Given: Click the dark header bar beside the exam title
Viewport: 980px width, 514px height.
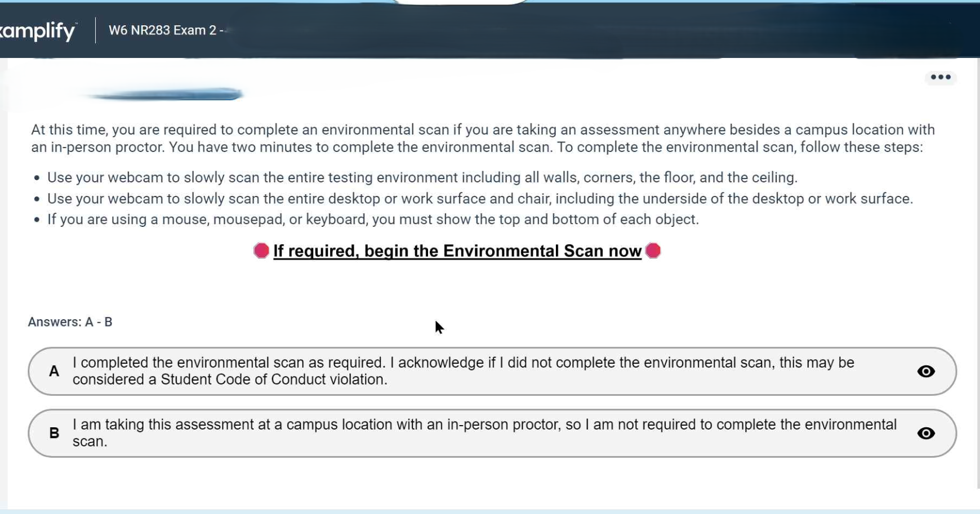Looking at the screenshot, I should (563, 30).
